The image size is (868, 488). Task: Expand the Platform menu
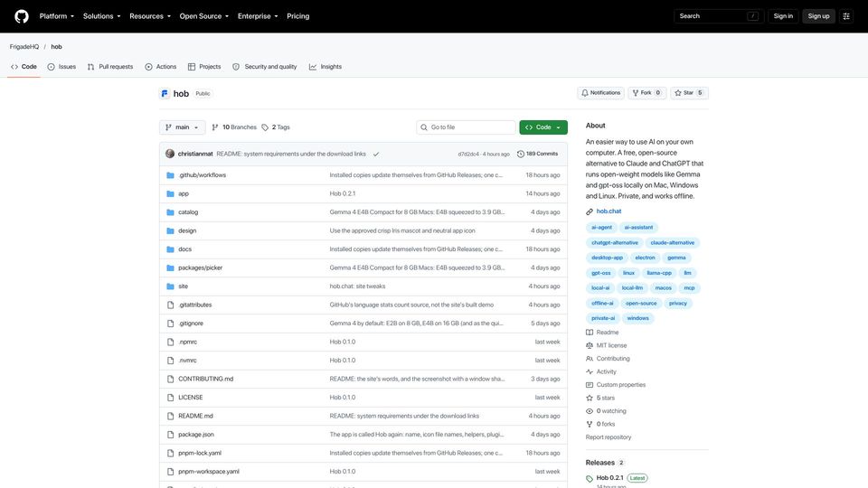pos(56,16)
